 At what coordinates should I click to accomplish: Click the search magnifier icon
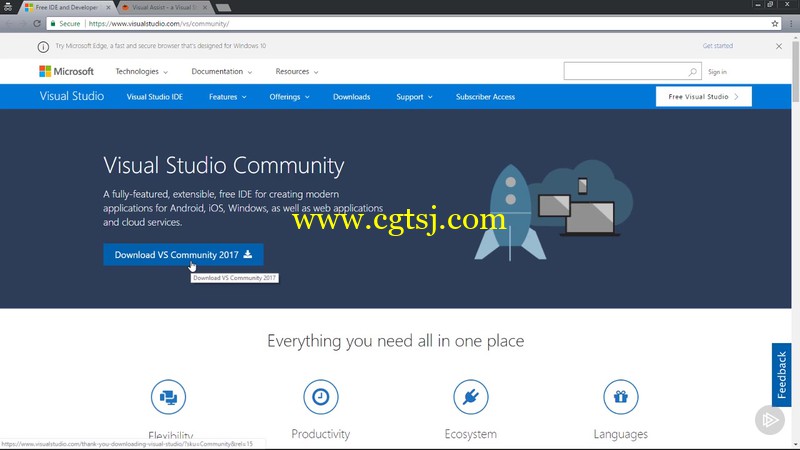692,72
